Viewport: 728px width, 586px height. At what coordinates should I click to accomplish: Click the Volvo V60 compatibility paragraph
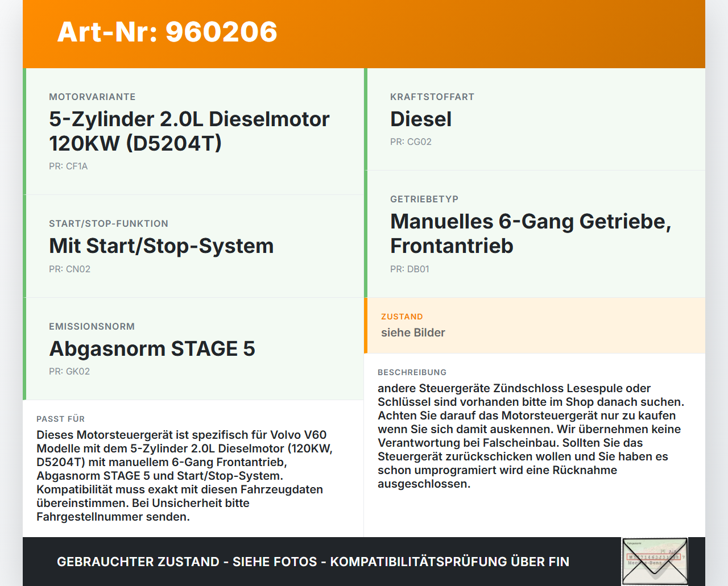[x=184, y=476]
